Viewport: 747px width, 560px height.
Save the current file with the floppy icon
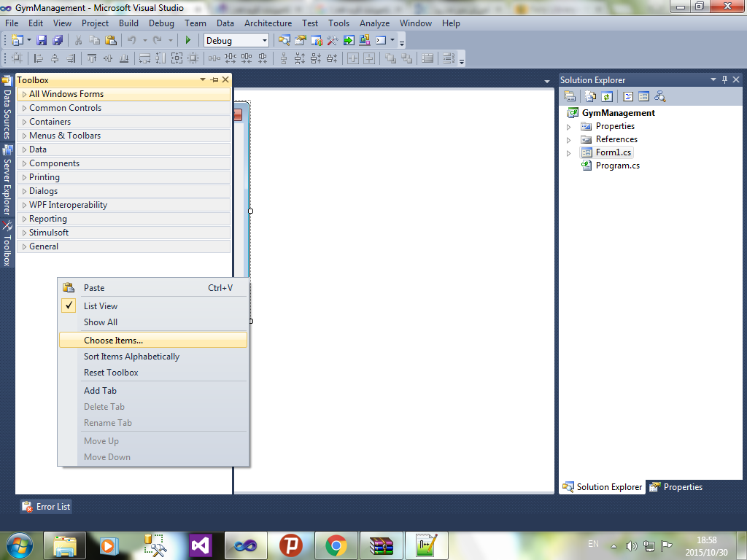42,41
